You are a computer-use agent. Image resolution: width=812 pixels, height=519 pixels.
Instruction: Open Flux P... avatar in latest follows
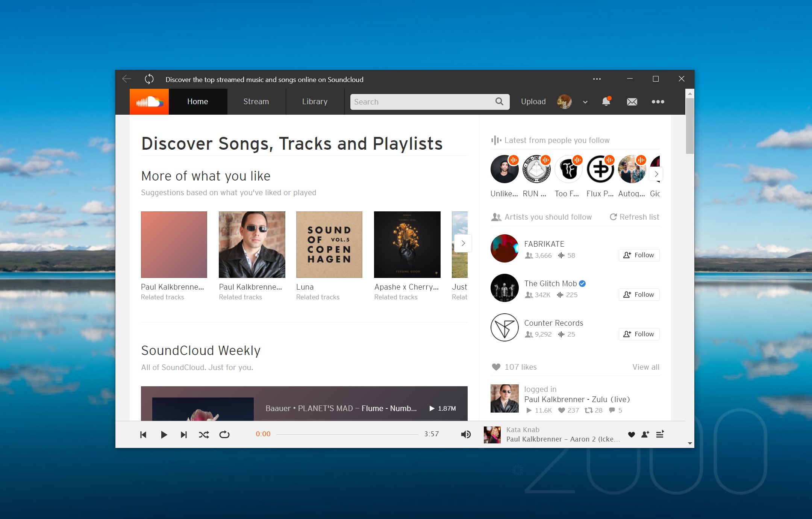point(600,169)
